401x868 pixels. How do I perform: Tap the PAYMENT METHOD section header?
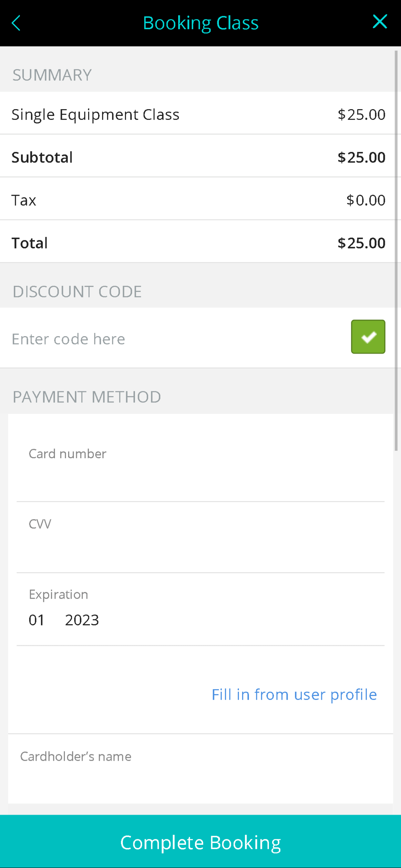pos(87,397)
